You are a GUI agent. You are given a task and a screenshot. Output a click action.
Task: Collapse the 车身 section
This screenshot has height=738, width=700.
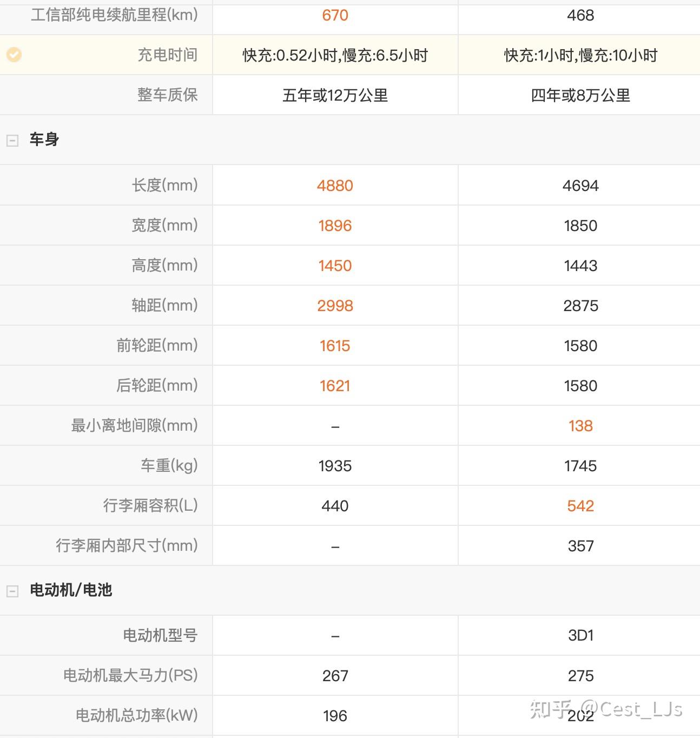click(x=12, y=141)
